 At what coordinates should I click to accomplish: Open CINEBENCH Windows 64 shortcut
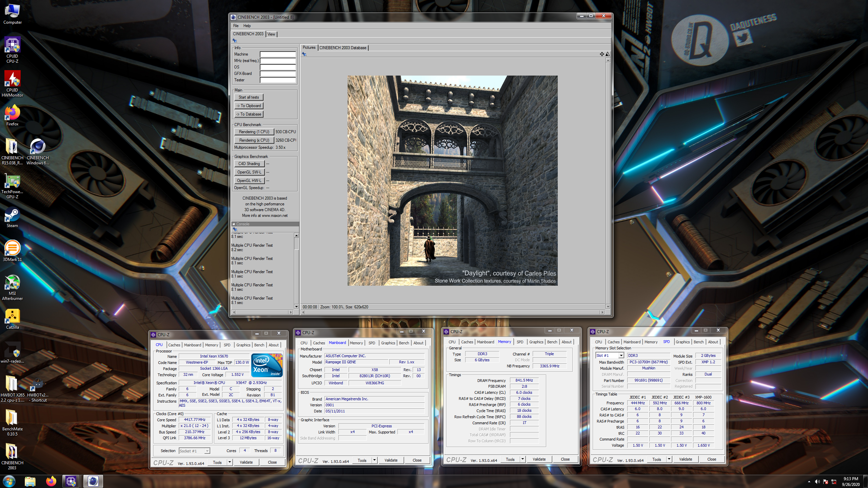[38, 151]
